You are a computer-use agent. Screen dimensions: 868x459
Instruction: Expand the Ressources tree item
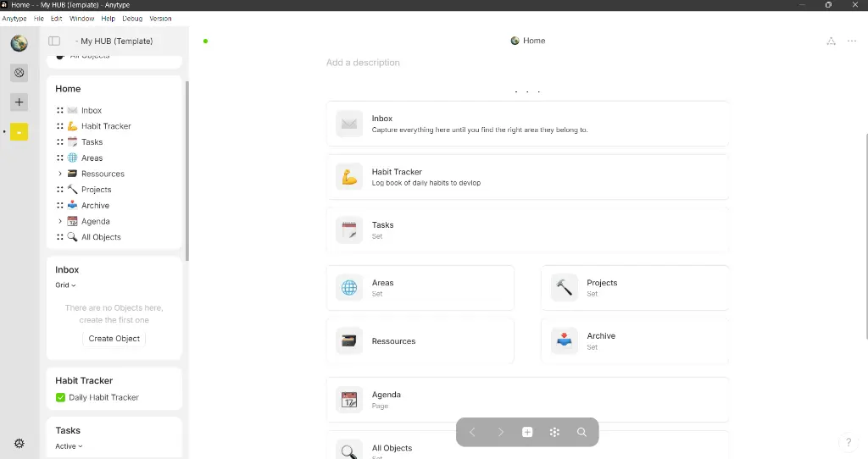tap(60, 174)
